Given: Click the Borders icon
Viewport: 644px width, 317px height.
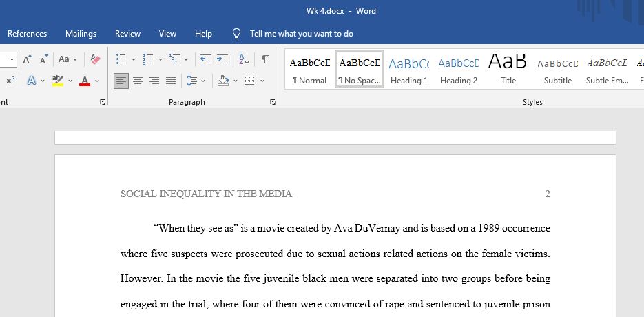Looking at the screenshot, I should pyautogui.click(x=250, y=81).
